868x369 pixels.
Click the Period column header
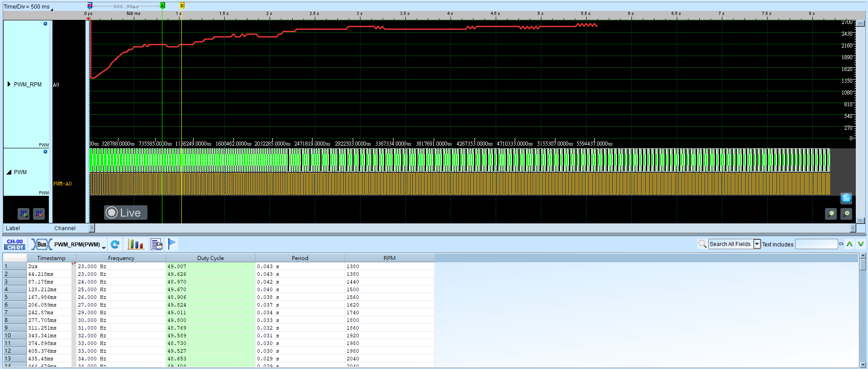300,258
